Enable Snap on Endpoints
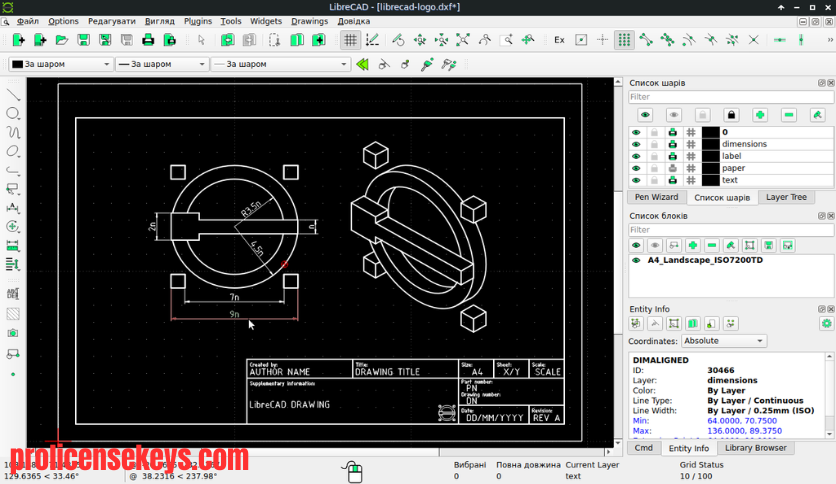836x484 pixels. [x=646, y=40]
